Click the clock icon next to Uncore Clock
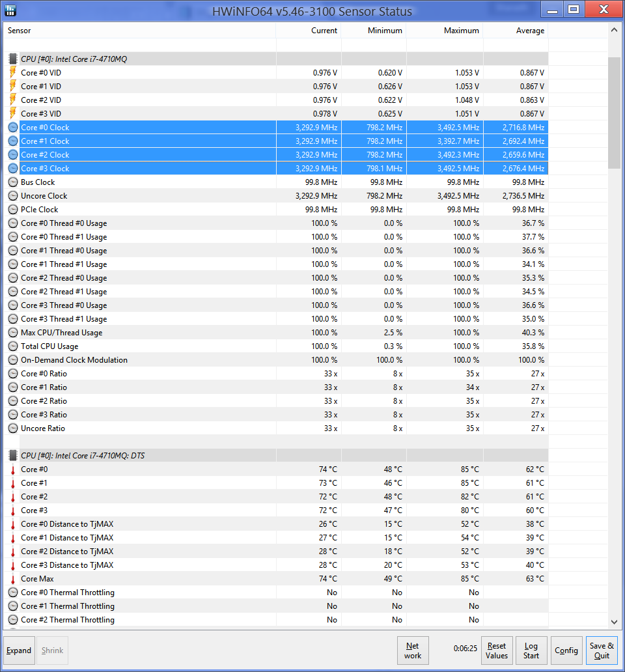 pyautogui.click(x=13, y=196)
